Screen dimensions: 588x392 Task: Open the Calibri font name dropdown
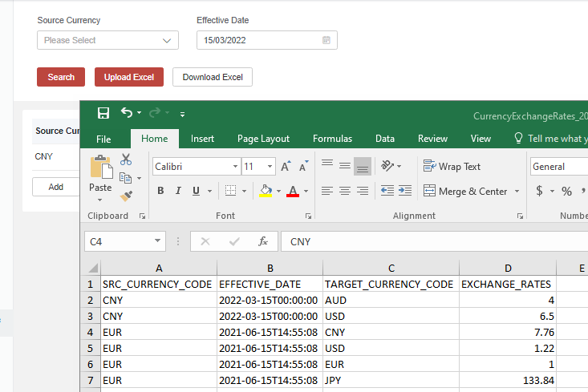(235, 167)
